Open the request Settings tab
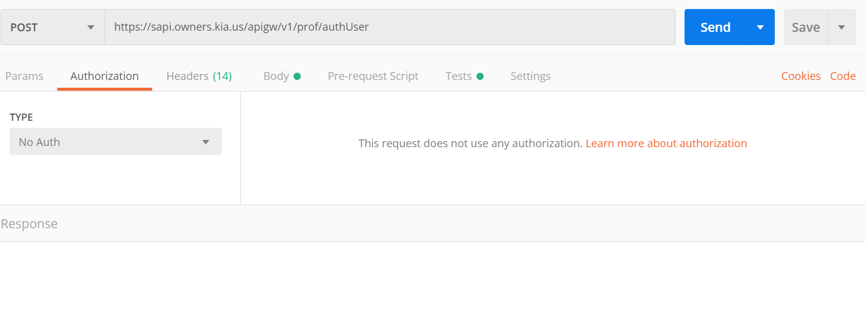The image size is (868, 319). (x=531, y=76)
